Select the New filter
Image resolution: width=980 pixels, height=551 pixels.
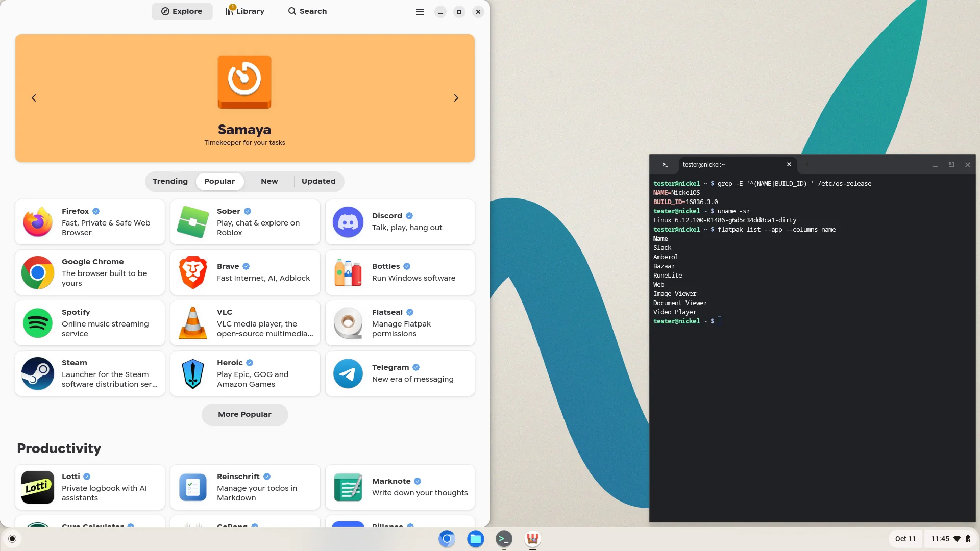[269, 181]
